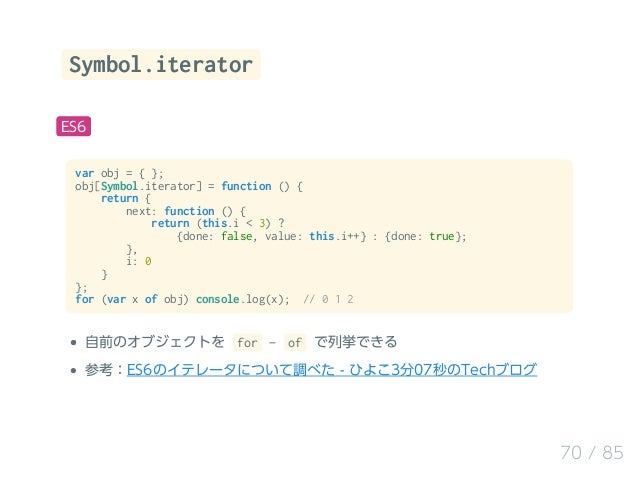Viewport: 638px width, 478px height.
Task: Click the inline 'of' code tag
Action: (x=295, y=343)
